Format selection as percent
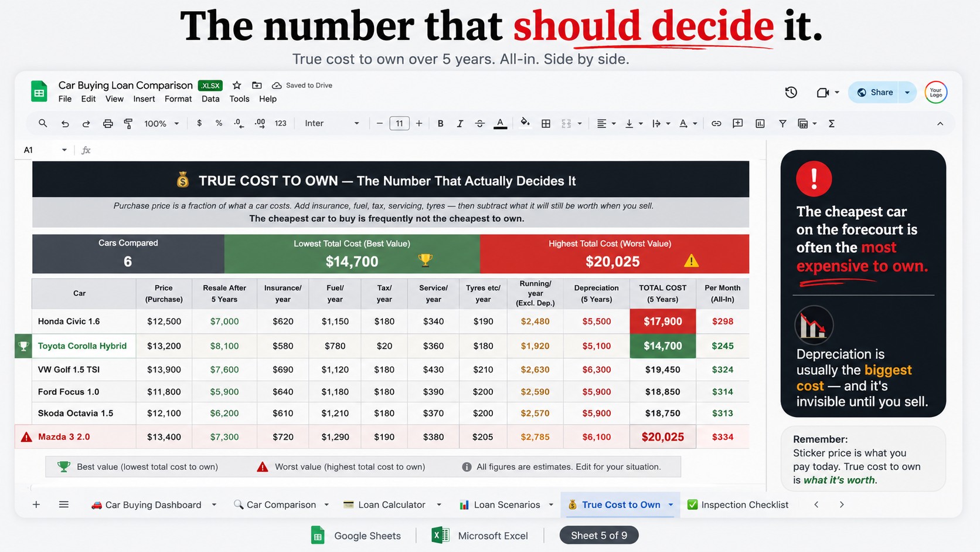980x552 pixels. [x=219, y=123]
